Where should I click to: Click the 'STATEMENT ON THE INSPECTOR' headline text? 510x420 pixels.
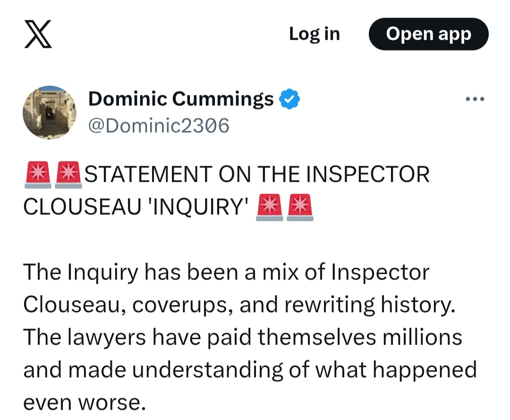click(x=257, y=175)
